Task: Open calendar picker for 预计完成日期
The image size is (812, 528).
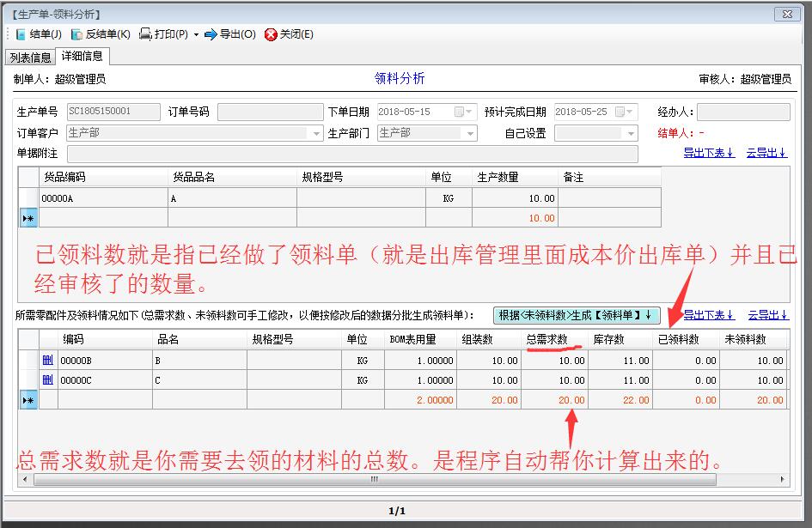Action: [x=632, y=112]
